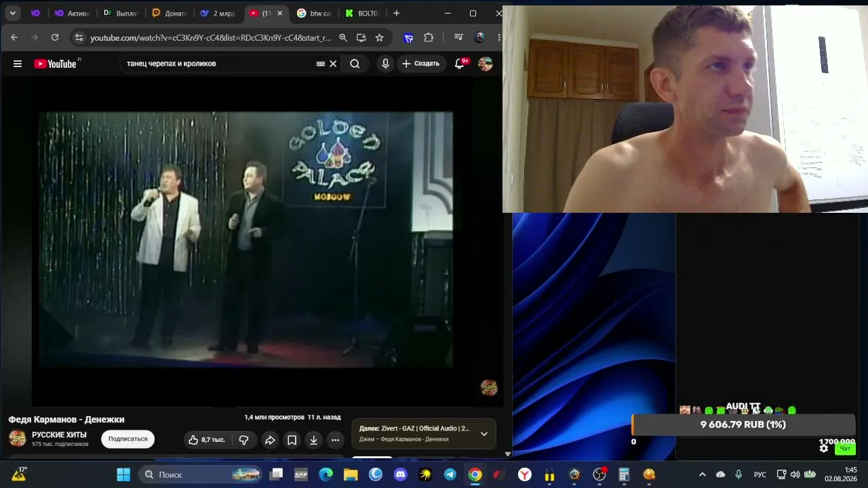Open a new browser tab
Image resolution: width=868 pixels, height=488 pixels.
tap(397, 13)
